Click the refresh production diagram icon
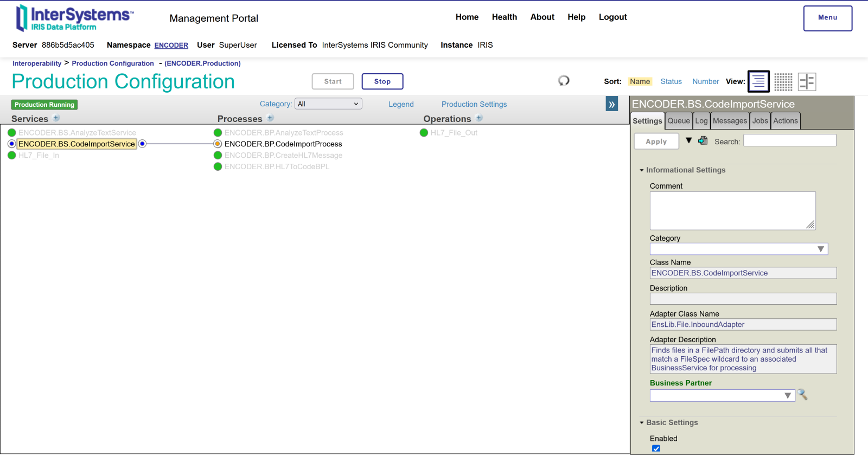 (x=564, y=81)
